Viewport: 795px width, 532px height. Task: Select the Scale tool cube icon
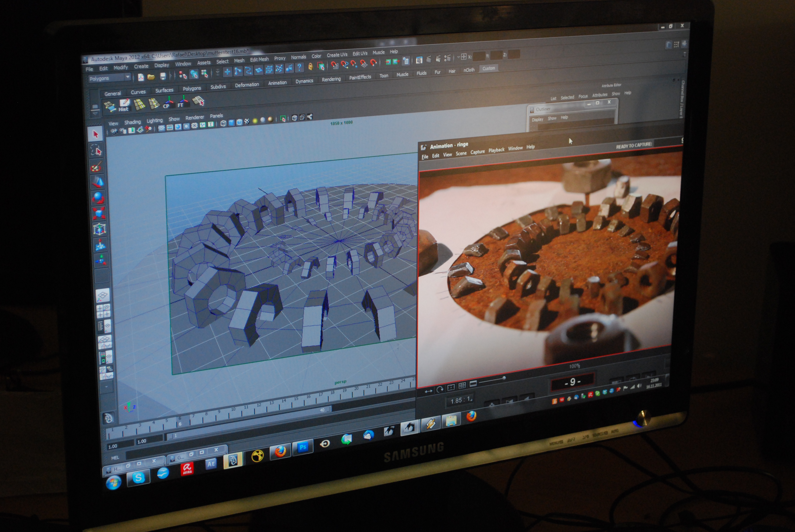pos(99,214)
